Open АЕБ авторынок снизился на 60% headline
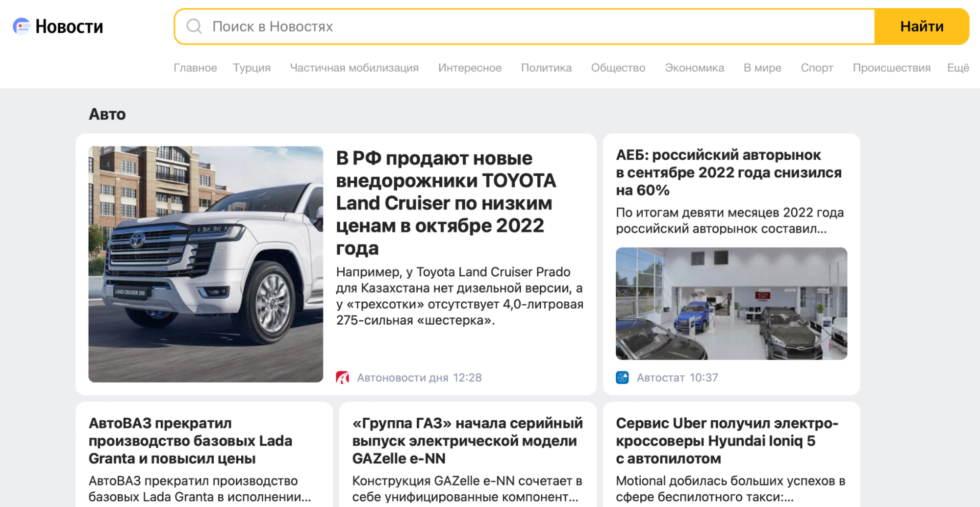The height and width of the screenshot is (507, 980). pyautogui.click(x=729, y=172)
